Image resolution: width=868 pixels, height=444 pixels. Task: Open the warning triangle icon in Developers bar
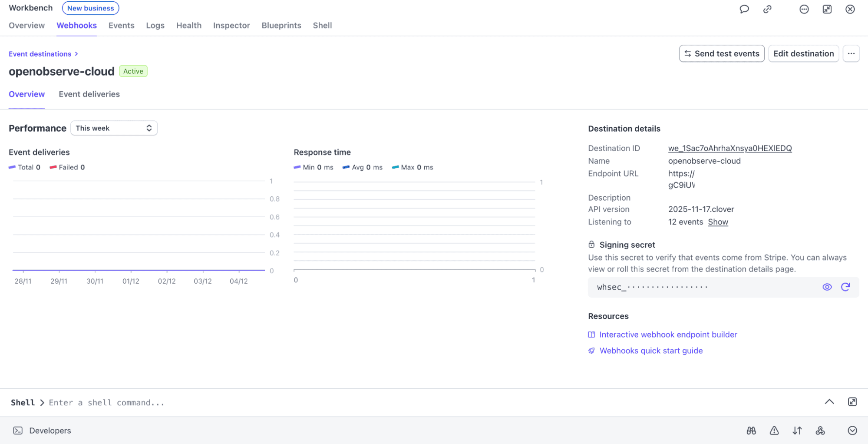pyautogui.click(x=774, y=431)
